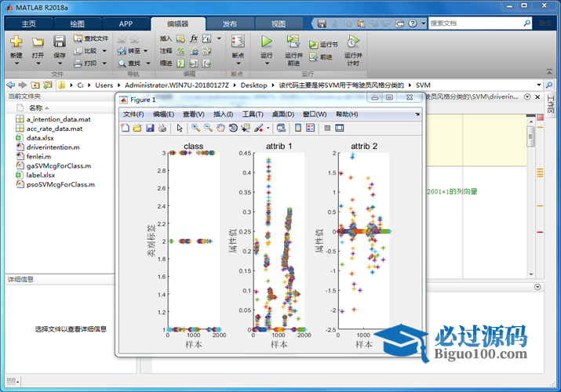
Task: Expand the Find (查找) dropdown arrow
Action: (x=148, y=64)
